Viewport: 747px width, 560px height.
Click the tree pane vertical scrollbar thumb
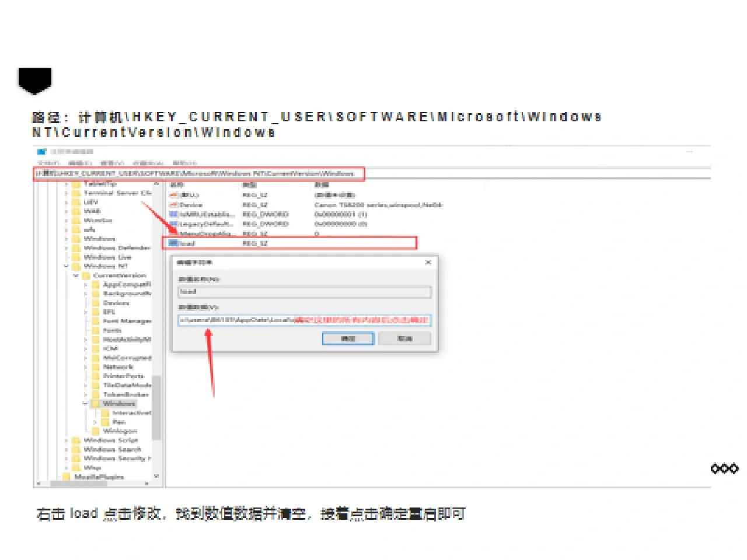click(156, 408)
